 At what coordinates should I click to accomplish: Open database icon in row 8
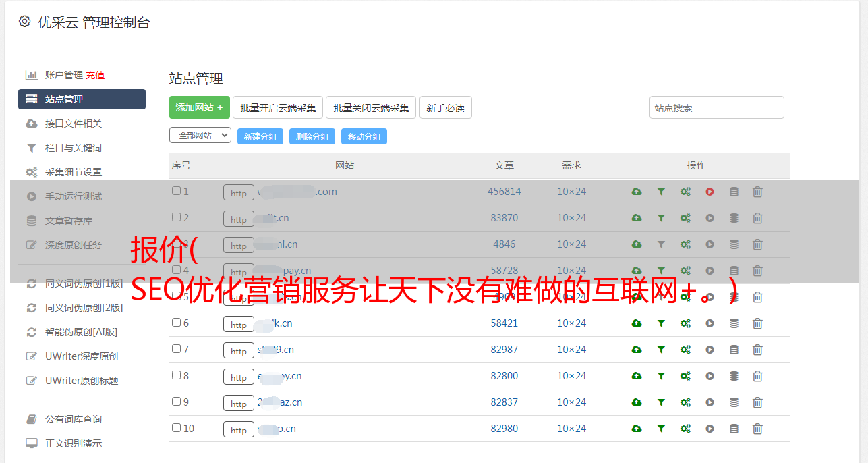734,376
